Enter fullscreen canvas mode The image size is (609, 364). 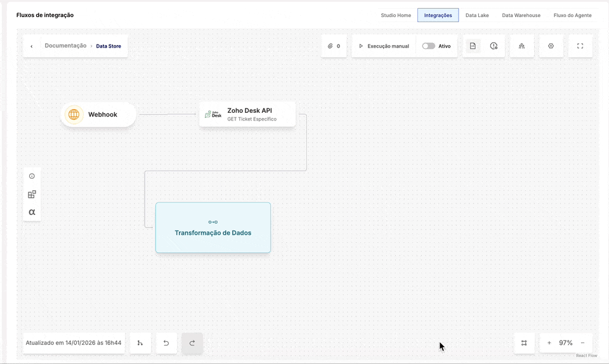580,46
